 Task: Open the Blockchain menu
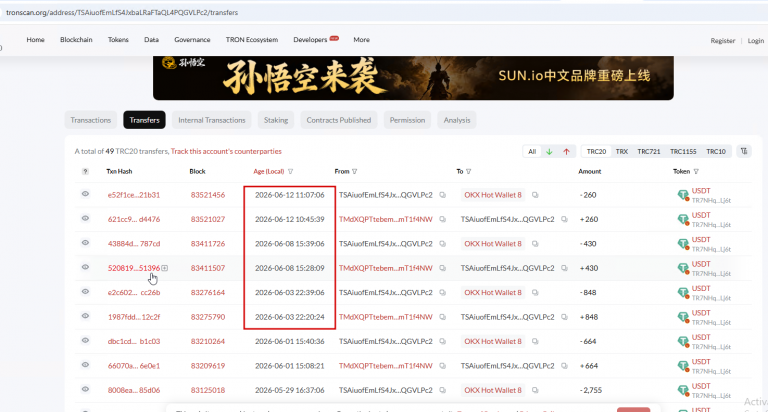(76, 40)
